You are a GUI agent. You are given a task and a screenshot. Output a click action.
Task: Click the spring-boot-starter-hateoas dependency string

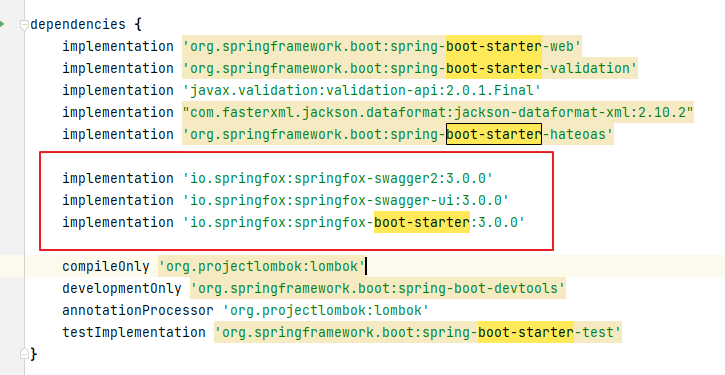click(x=398, y=135)
